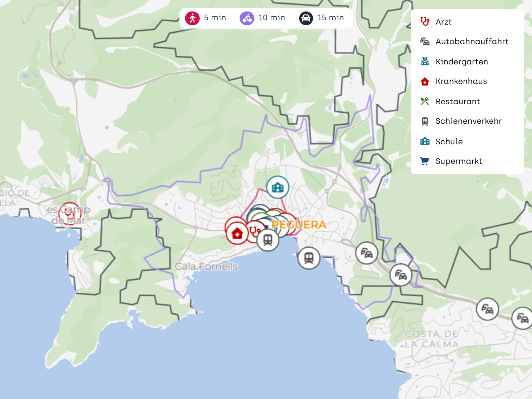Select the hospital marker on the map
This screenshot has height=399, width=532.
[237, 233]
